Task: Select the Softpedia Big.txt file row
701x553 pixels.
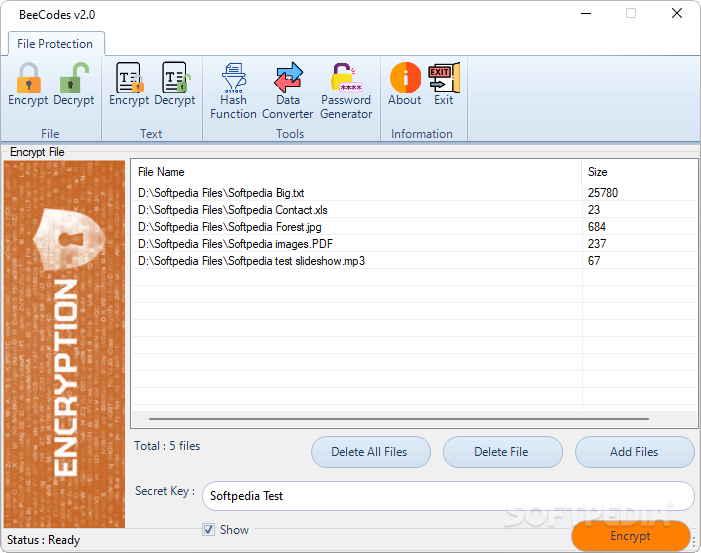Action: pos(414,193)
